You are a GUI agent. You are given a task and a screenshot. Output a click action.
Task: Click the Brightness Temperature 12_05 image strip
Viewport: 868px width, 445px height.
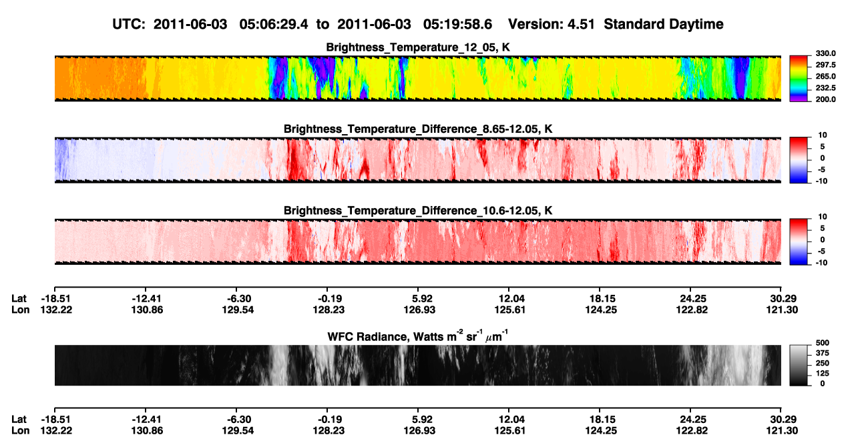pyautogui.click(x=418, y=78)
